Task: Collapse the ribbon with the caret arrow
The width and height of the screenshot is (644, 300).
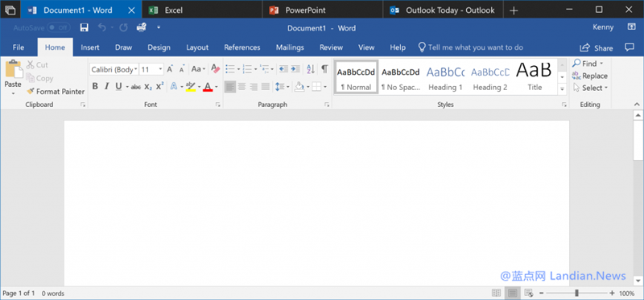Action: click(637, 105)
